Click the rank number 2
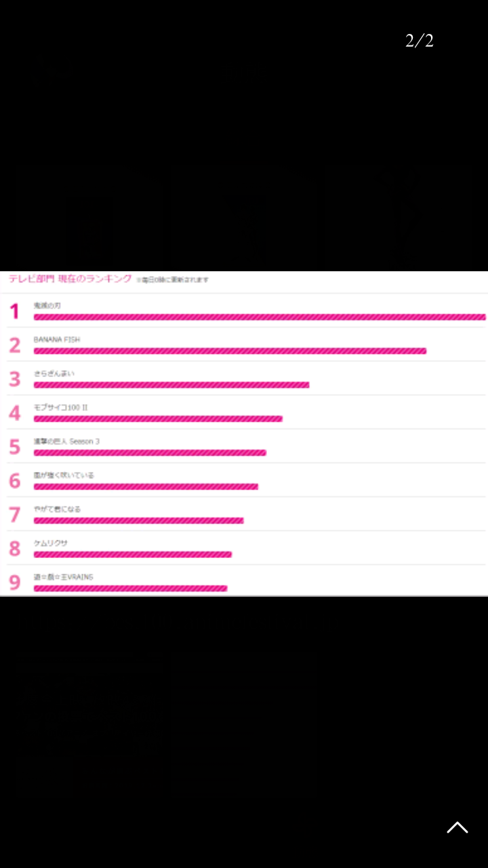 [15, 345]
